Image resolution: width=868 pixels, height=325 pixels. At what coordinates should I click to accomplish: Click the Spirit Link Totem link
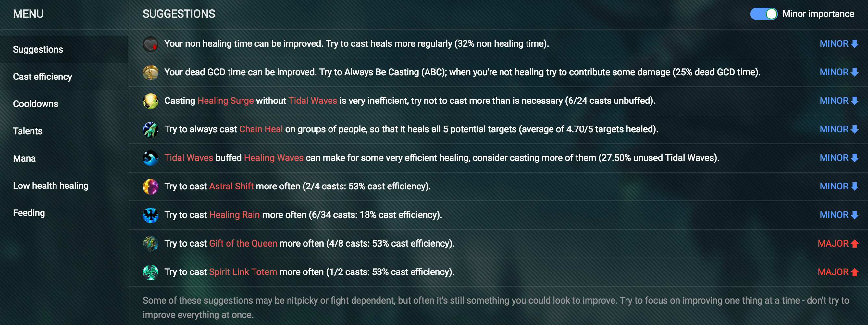[243, 272]
